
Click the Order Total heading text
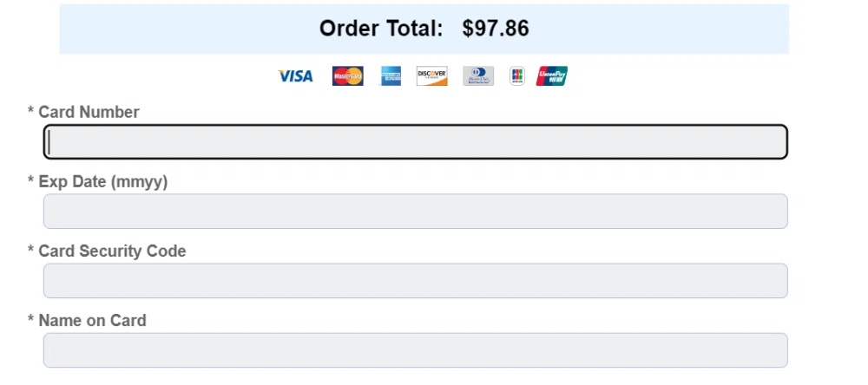click(381, 29)
